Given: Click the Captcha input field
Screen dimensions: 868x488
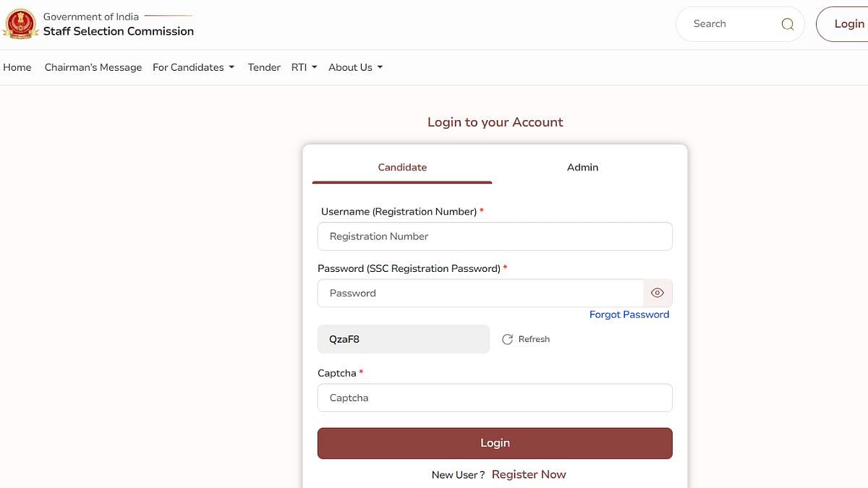Looking at the screenshot, I should (x=495, y=398).
